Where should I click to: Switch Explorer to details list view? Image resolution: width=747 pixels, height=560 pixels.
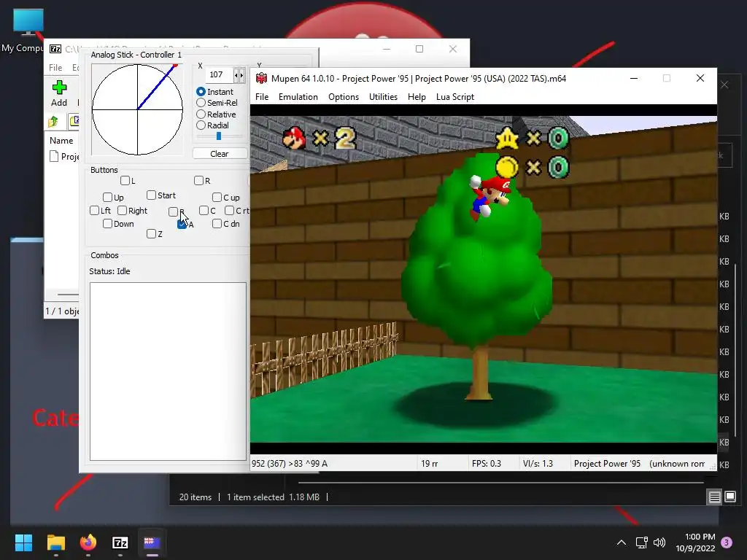coord(715,497)
